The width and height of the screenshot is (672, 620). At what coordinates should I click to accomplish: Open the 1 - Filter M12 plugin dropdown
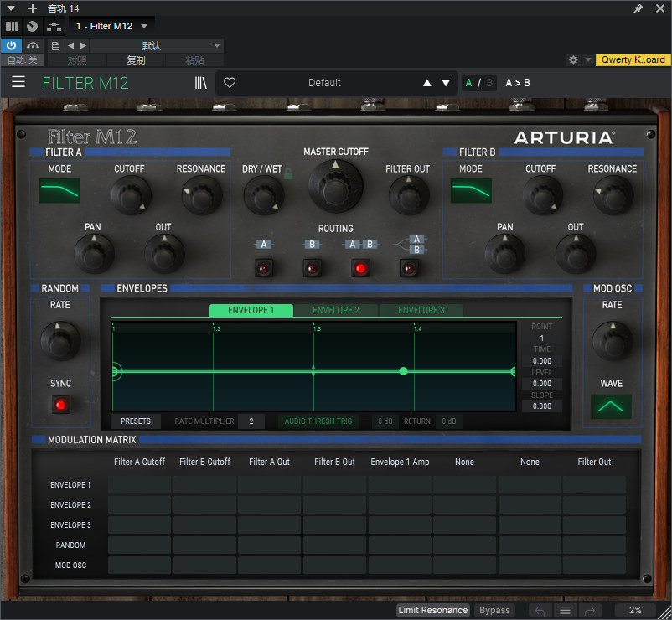click(x=111, y=26)
